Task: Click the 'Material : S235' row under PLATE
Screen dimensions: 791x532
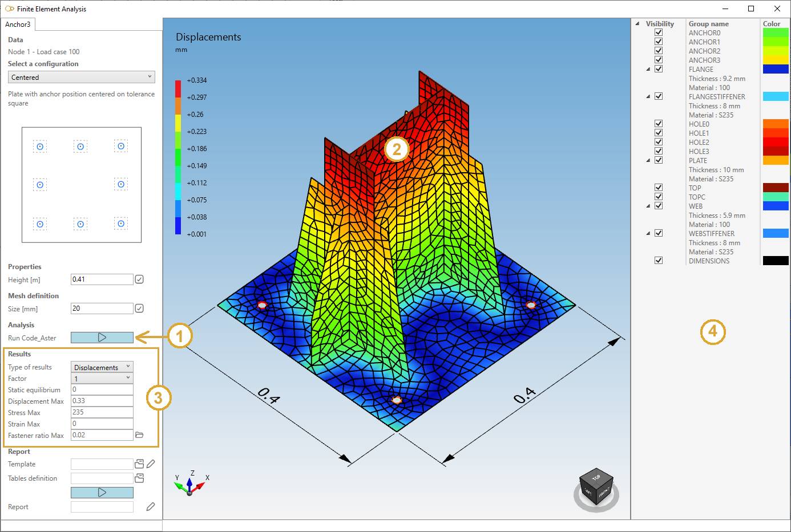Action: coord(711,179)
